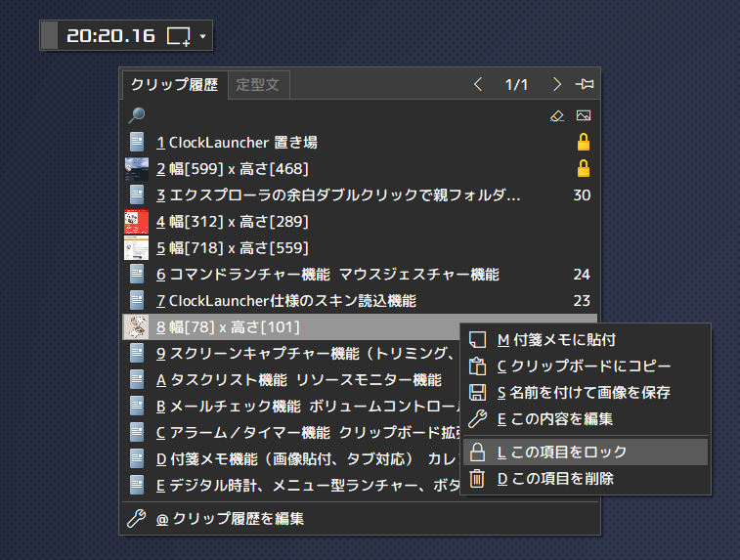Go to the previous page with the left chevron

(478, 84)
